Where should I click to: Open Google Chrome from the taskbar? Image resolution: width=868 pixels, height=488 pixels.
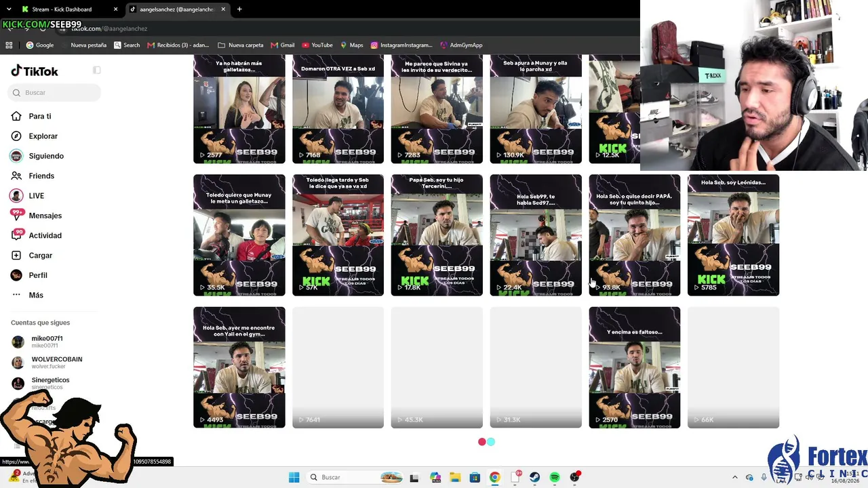click(495, 477)
